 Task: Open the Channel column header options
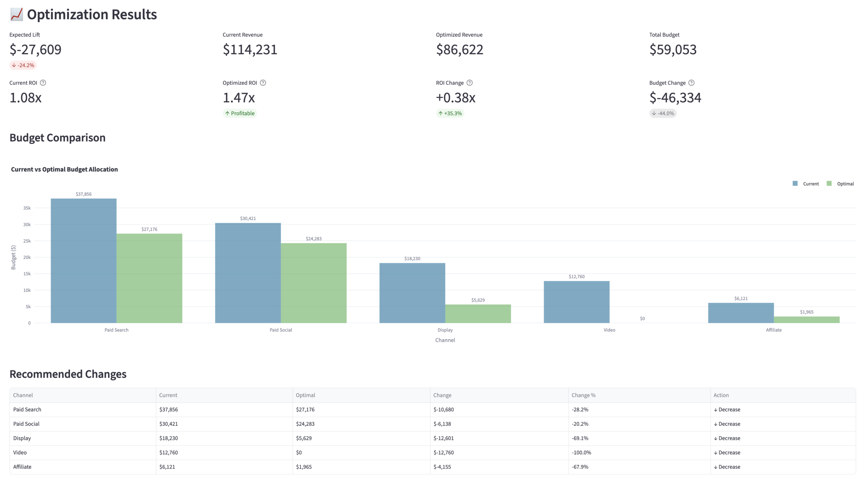pos(23,395)
